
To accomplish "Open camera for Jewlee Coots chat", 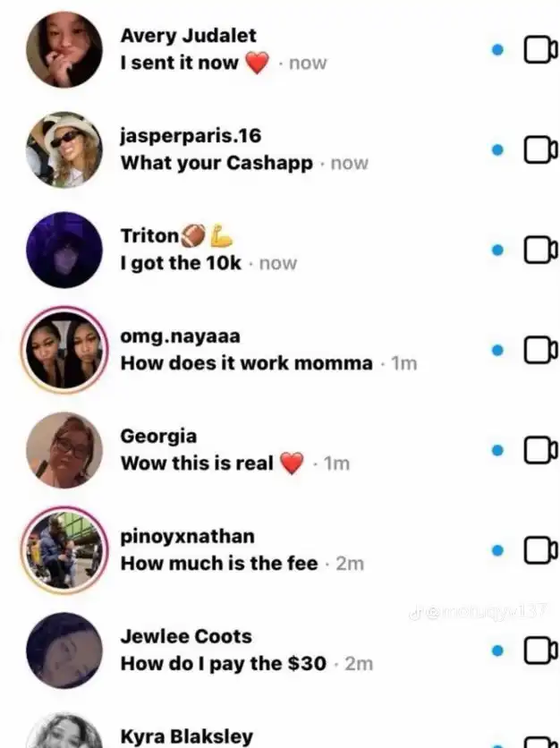I will point(541,650).
